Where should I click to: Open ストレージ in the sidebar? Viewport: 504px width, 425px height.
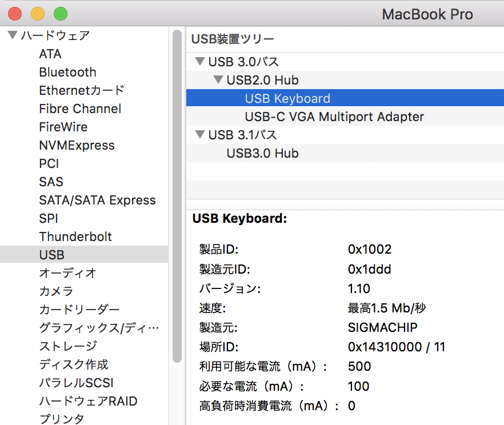click(x=68, y=346)
